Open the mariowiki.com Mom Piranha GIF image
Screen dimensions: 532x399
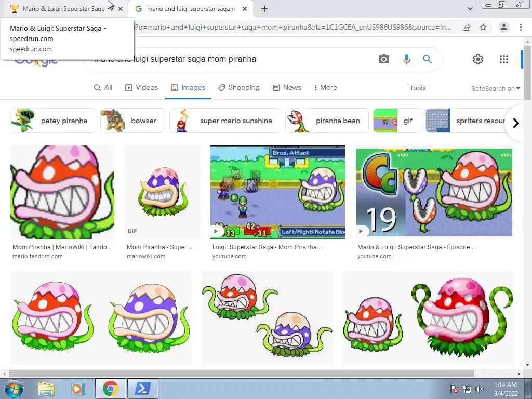(163, 192)
